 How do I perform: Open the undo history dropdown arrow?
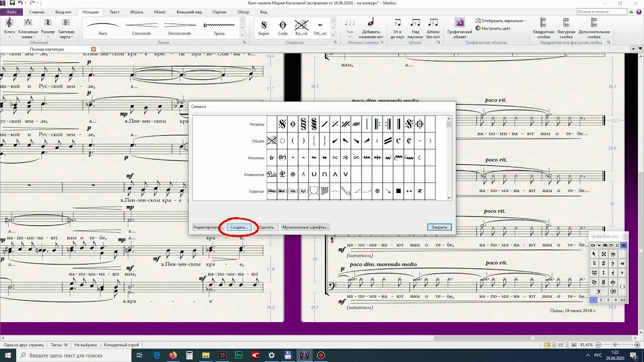click(x=25, y=3)
